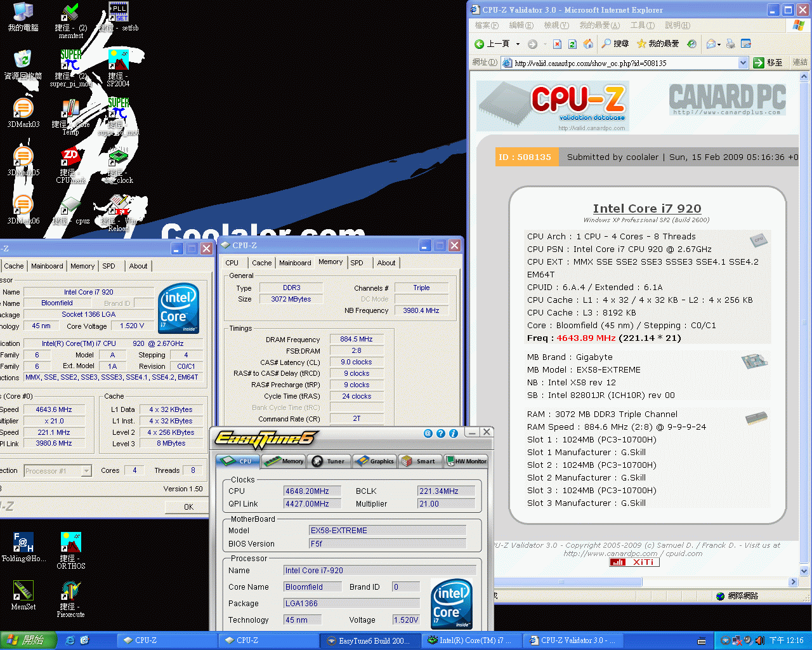Click the EasyTune6 @ icon
Image resolution: width=812 pixels, height=650 pixels.
428,434
